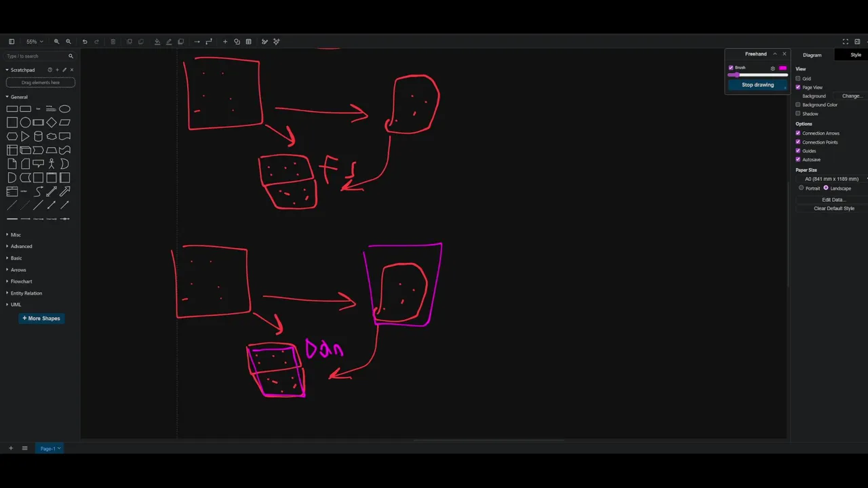The image size is (868, 488).
Task: Expand the Flowchart shapes section
Action: [19, 281]
